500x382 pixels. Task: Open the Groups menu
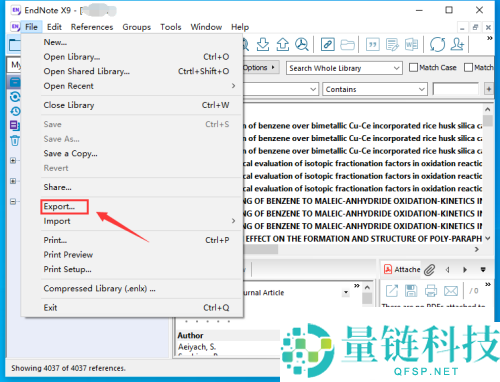(x=136, y=27)
